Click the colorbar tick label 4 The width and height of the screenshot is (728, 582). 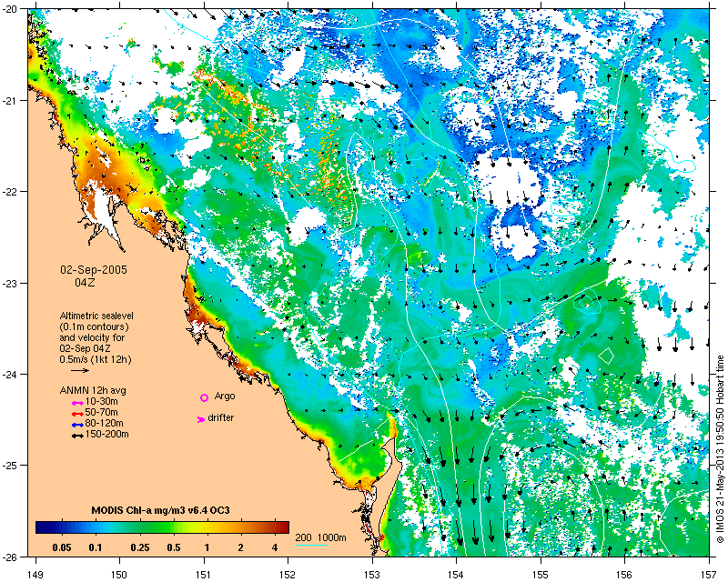[275, 547]
